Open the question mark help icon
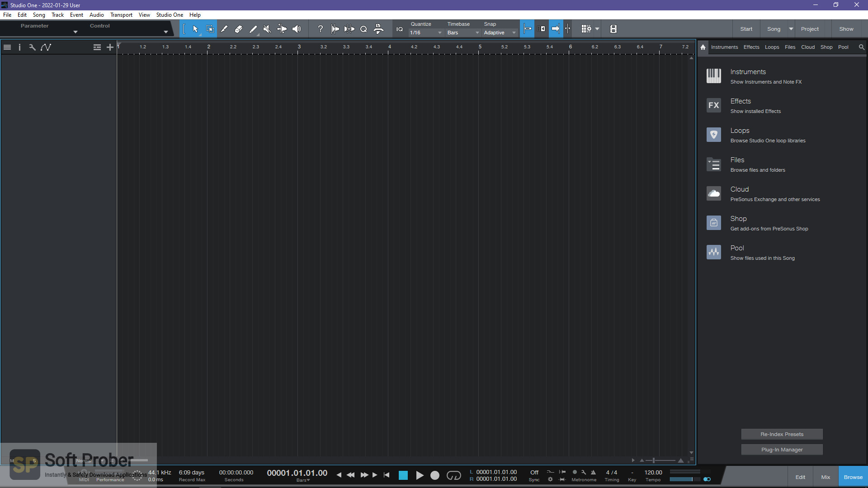This screenshot has width=868, height=488. point(321,29)
